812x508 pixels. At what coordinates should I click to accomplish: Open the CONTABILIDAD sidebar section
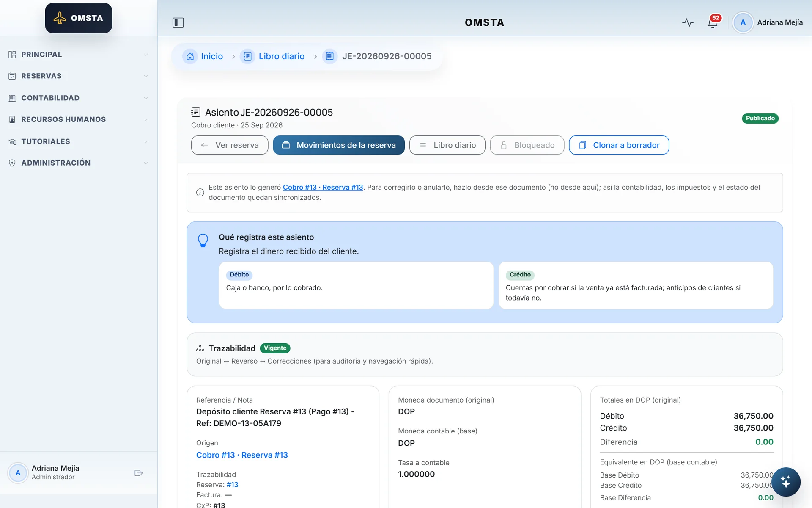coord(79,98)
